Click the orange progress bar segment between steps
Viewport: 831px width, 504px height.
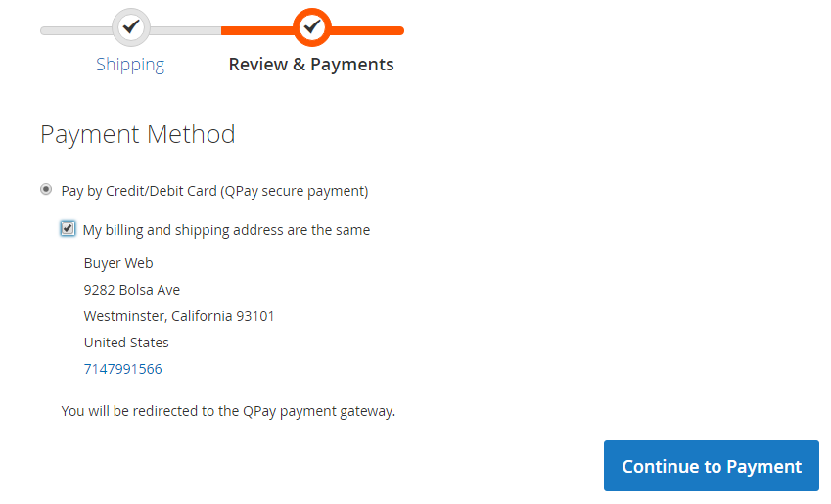[256, 30]
